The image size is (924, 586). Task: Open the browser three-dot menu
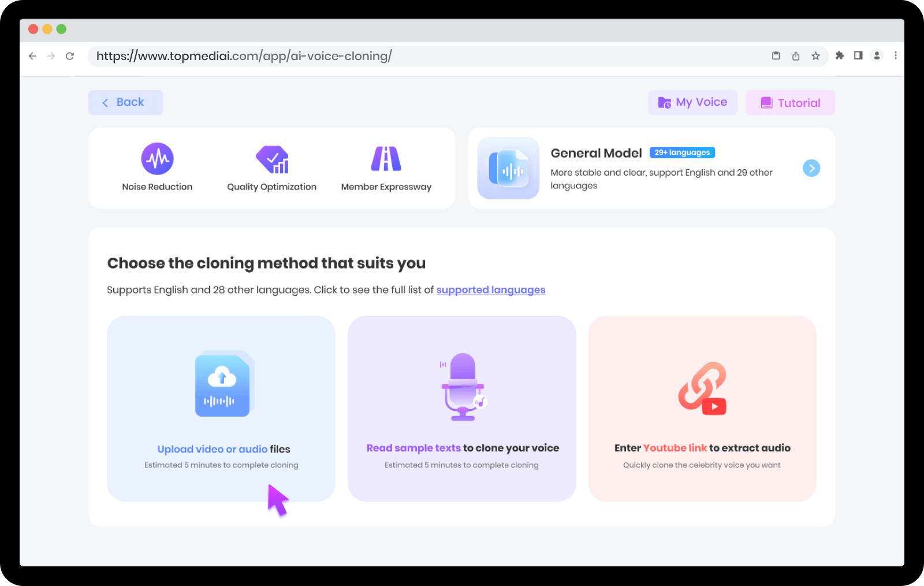tap(896, 55)
